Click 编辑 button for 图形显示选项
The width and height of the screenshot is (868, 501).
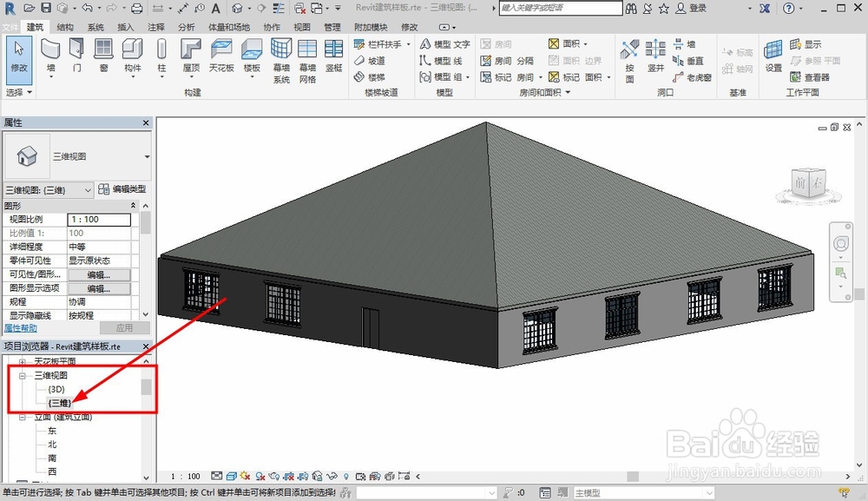[x=99, y=288]
